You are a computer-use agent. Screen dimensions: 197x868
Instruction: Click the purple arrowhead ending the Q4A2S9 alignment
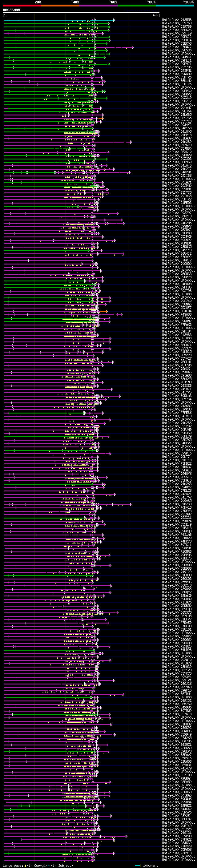click(x=131, y=142)
